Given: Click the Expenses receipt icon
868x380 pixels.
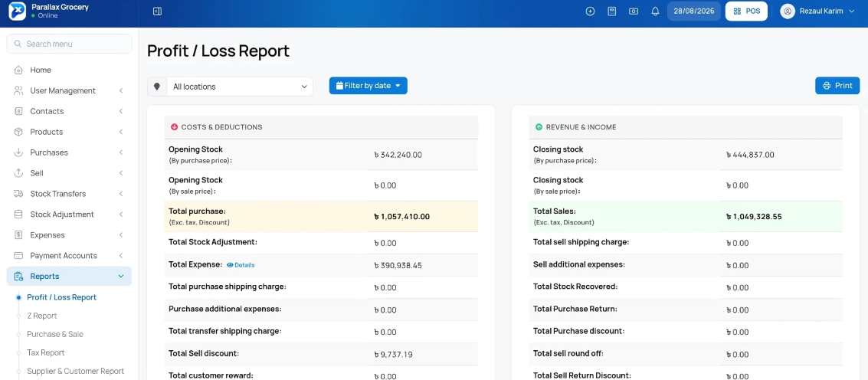Looking at the screenshot, I should 18,235.
